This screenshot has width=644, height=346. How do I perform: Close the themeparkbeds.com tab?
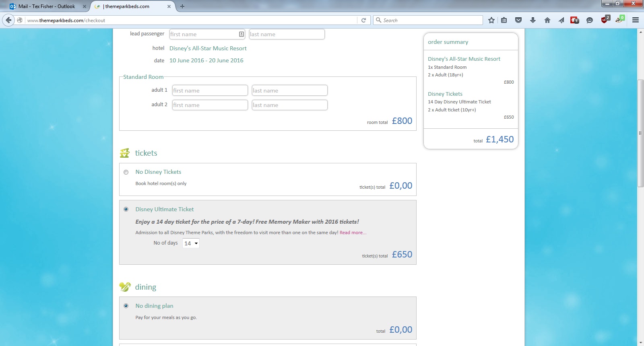click(169, 6)
